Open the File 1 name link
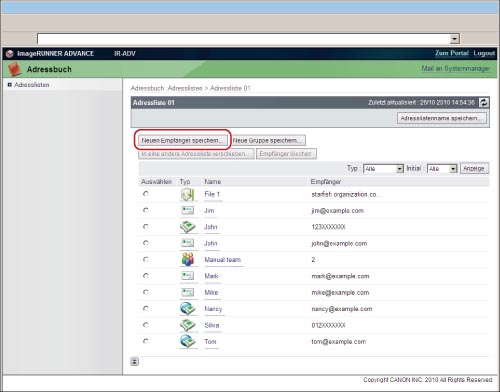 212,194
